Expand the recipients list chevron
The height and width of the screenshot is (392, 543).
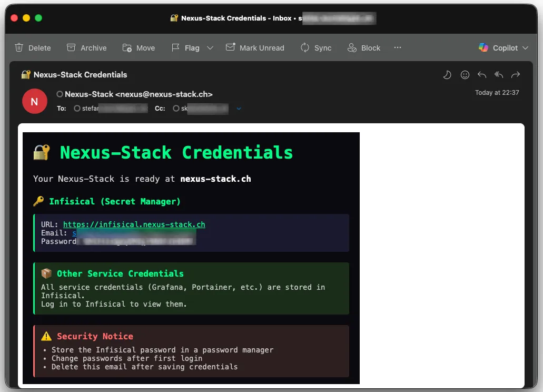[x=239, y=109]
